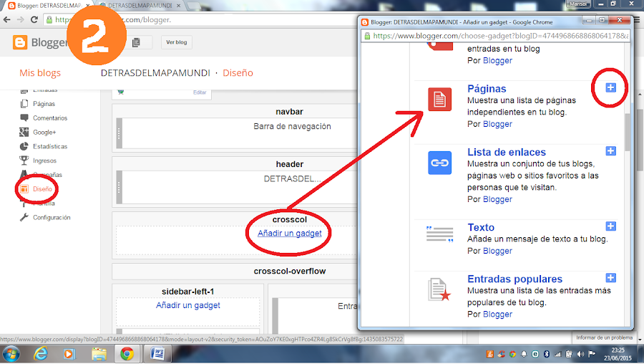Screen dimensions: 644x364
Task: Open Windows Media Player from the taskbar
Action: tap(69, 354)
